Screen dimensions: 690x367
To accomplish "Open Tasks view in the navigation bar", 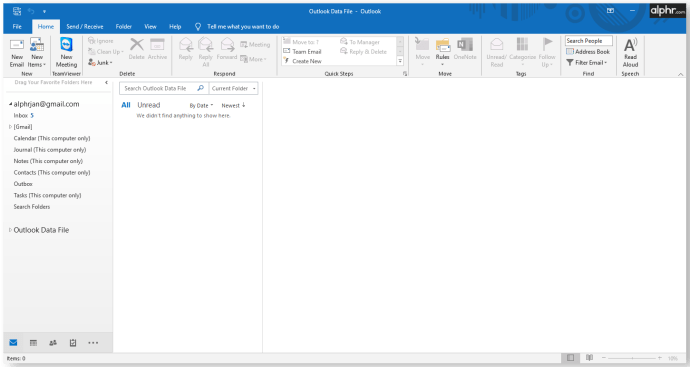I will point(73,343).
